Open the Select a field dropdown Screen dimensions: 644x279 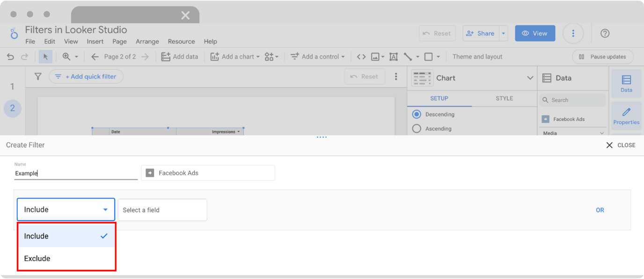point(162,210)
